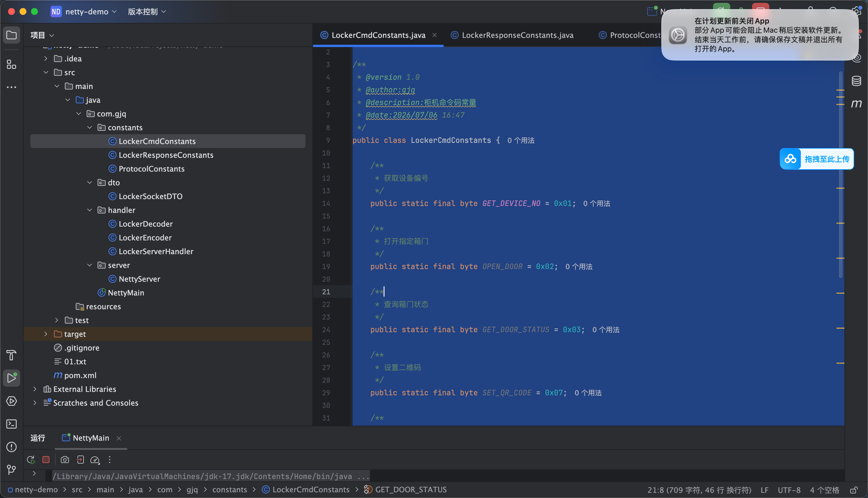Click the camera thread dump icon
Viewport: 868px width, 498px height.
click(65, 460)
